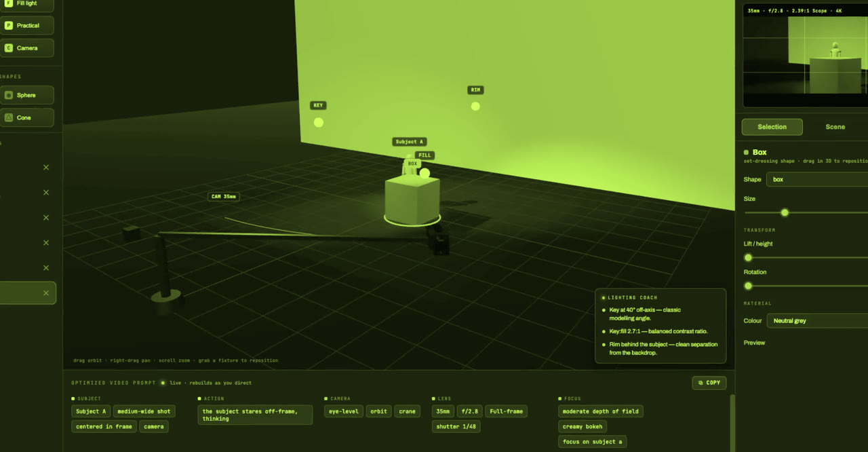Click the creamy bokeh chip
This screenshot has width=868, height=452.
click(583, 427)
